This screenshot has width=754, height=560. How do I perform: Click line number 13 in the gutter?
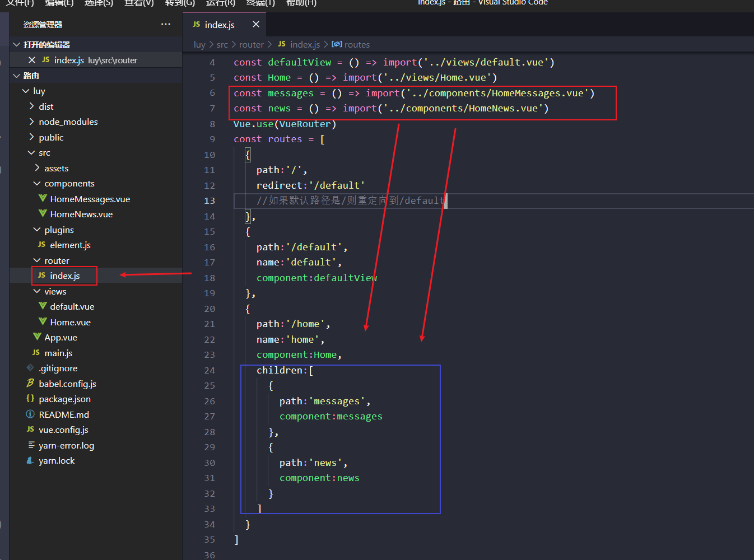pos(210,200)
